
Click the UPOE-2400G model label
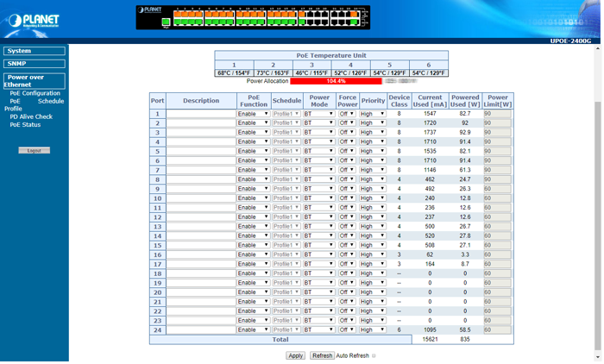(x=570, y=41)
